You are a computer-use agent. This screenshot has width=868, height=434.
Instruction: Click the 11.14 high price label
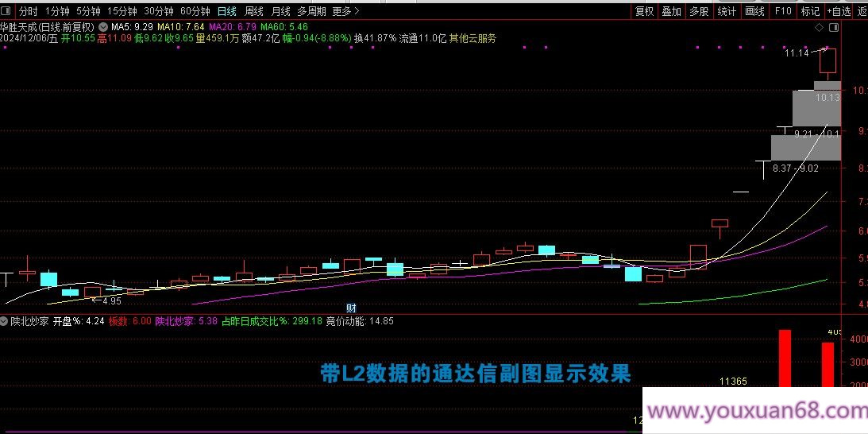pos(797,53)
